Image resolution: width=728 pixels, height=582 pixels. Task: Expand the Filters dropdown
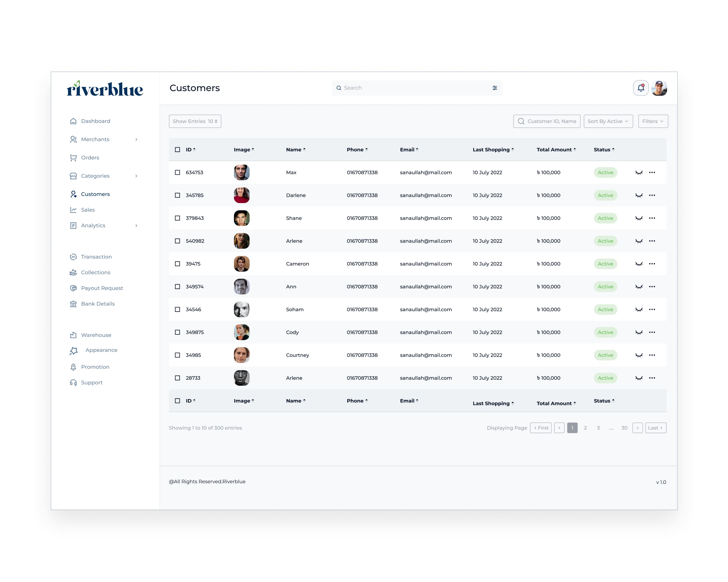[653, 122]
